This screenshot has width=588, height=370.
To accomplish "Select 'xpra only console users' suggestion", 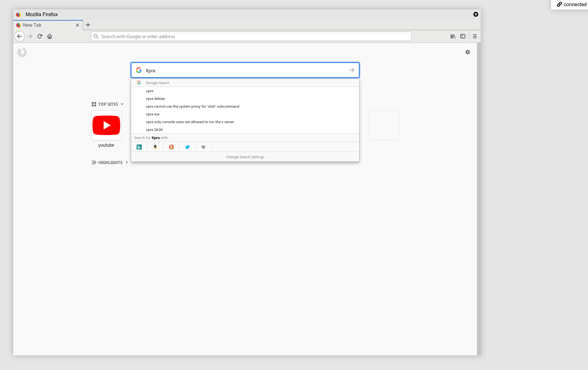I will (x=245, y=122).
